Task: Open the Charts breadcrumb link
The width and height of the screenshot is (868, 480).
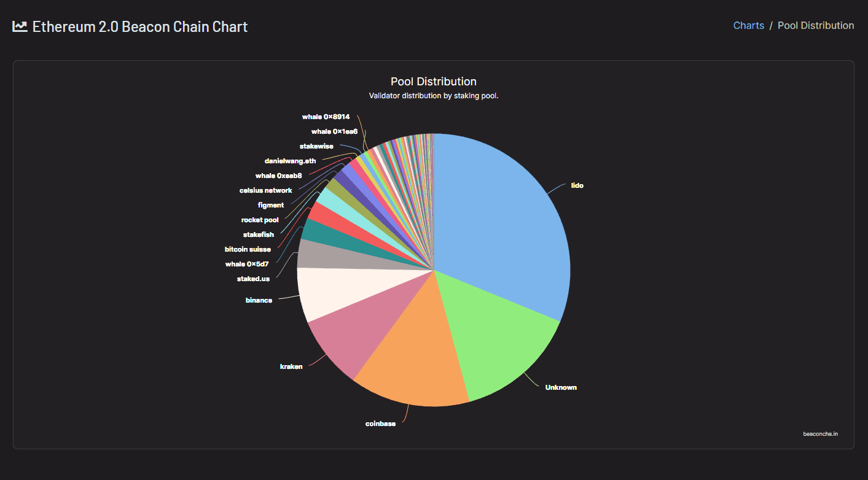Action: (x=748, y=25)
